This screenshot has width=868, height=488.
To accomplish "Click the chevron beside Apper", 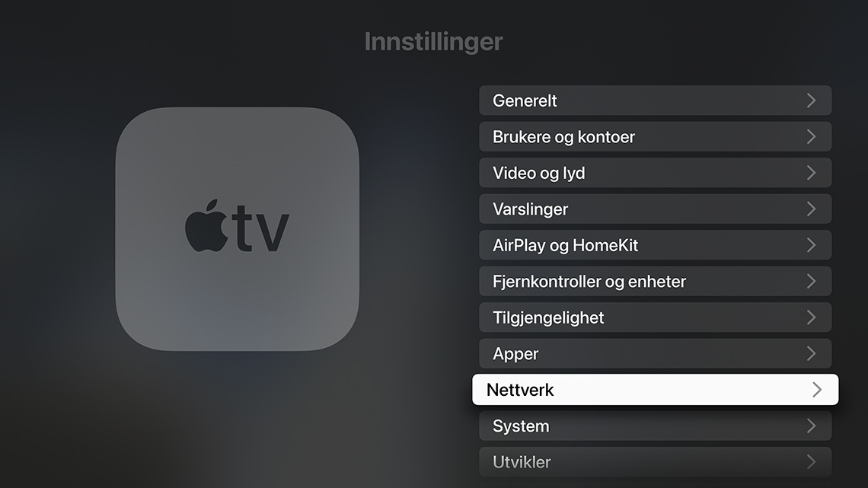I will click(811, 353).
